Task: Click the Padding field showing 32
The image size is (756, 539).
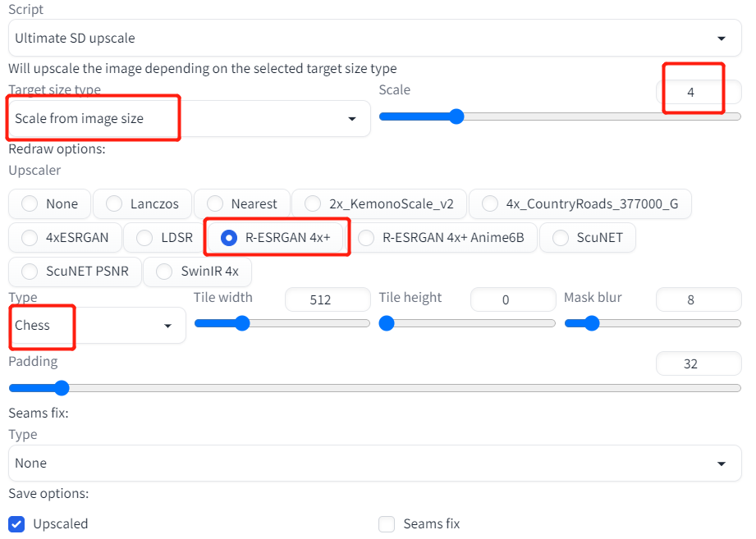Action: pyautogui.click(x=699, y=363)
